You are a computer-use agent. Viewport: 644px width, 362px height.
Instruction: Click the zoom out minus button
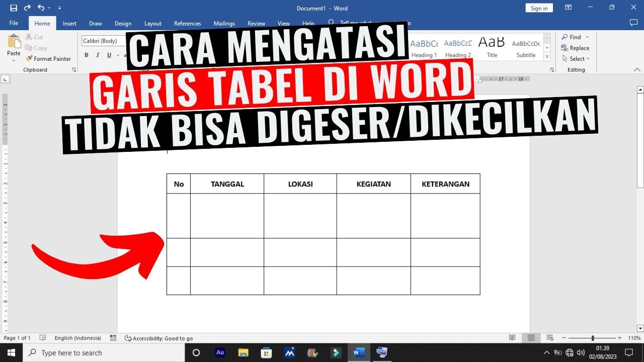tap(564, 338)
